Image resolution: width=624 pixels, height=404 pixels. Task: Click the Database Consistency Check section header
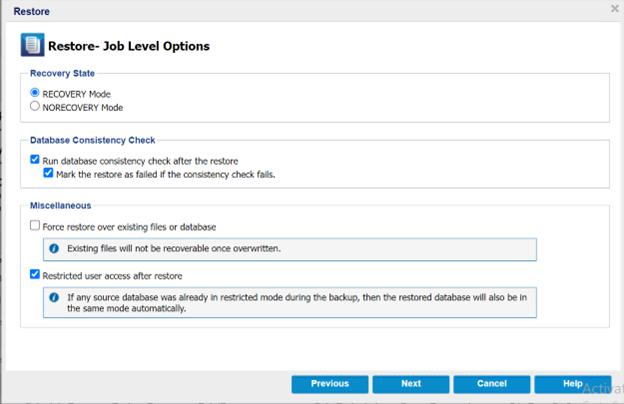pos(93,141)
